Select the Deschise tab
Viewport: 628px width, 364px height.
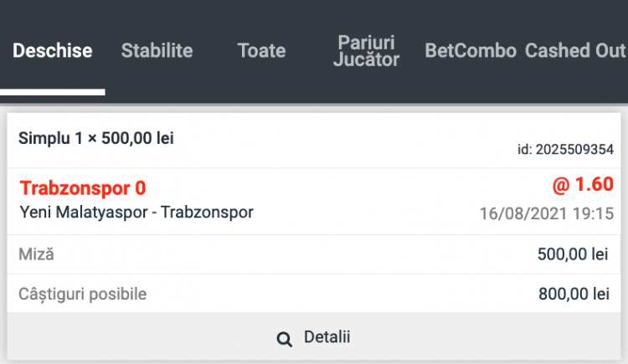coord(52,51)
